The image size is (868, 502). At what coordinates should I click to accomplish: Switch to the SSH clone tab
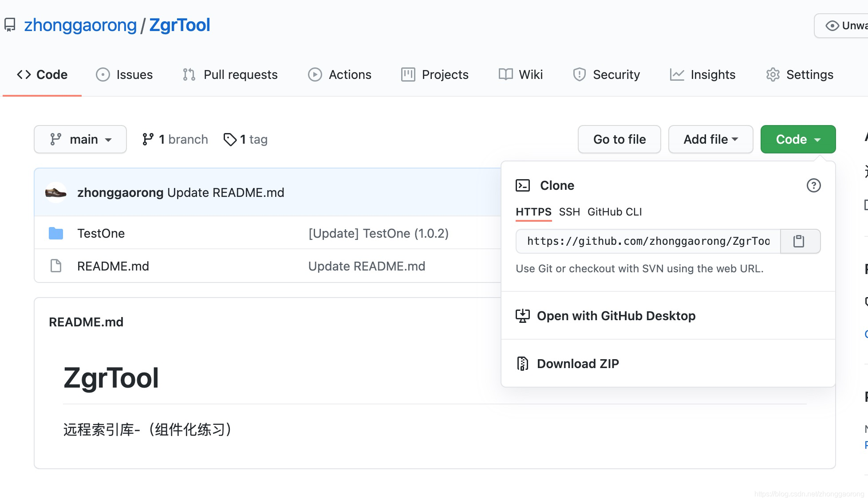569,212
